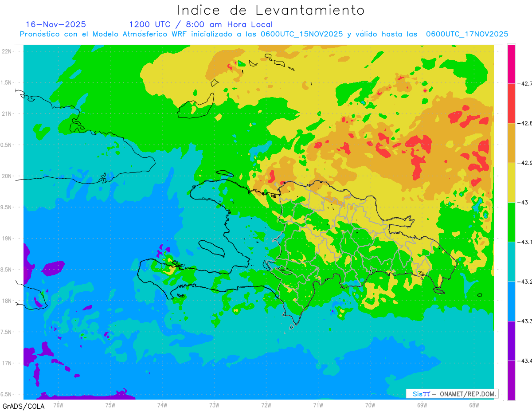532x411 pixels.
Task: Click the latitude label "19N"
Action: click(8, 238)
